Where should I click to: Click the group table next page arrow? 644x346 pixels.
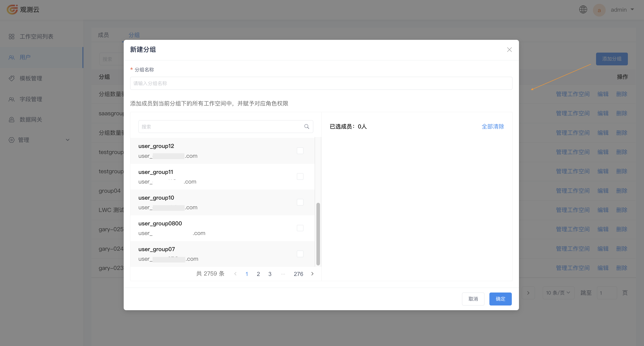[x=528, y=293]
